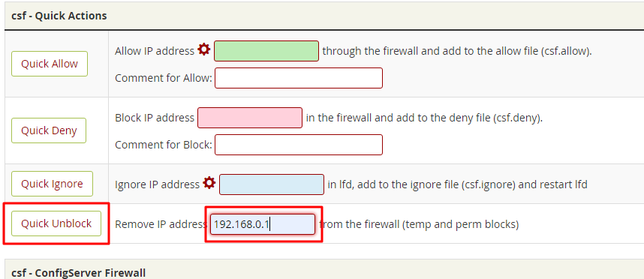Click the gear icon beside Allow IP address
The image size is (644, 279).
tap(203, 49)
